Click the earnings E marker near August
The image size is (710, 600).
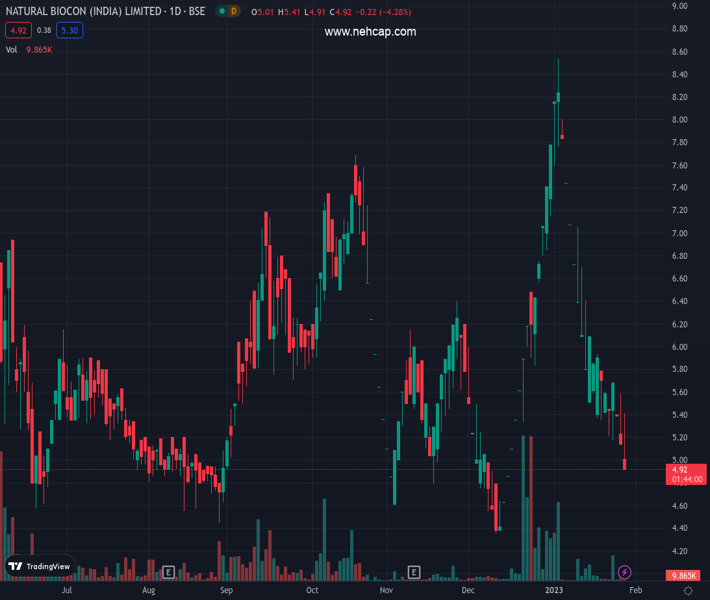coord(168,572)
